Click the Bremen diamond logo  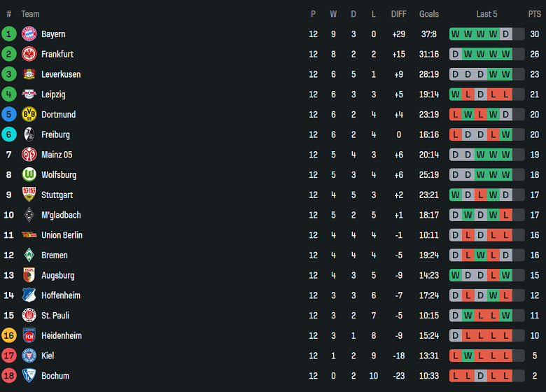coord(29,255)
